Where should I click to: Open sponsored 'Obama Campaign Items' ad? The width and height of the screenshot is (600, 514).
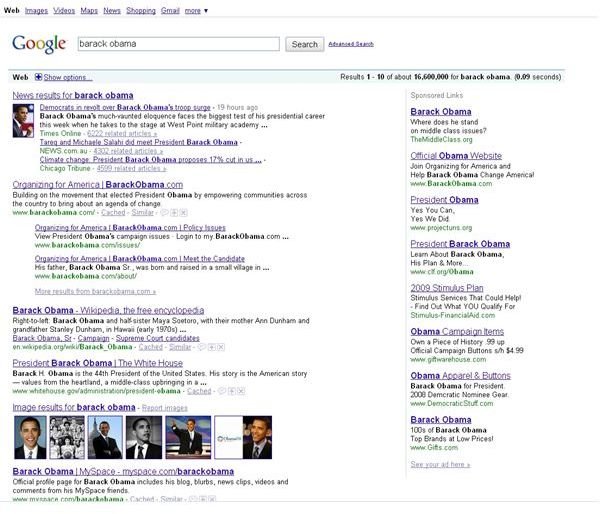click(x=457, y=331)
